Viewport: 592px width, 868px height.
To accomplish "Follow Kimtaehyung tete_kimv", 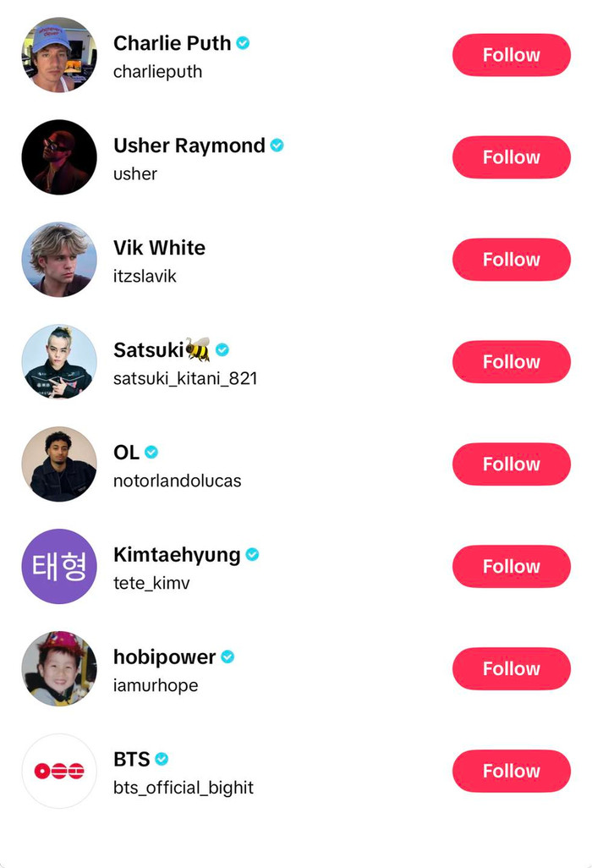I will (x=511, y=567).
